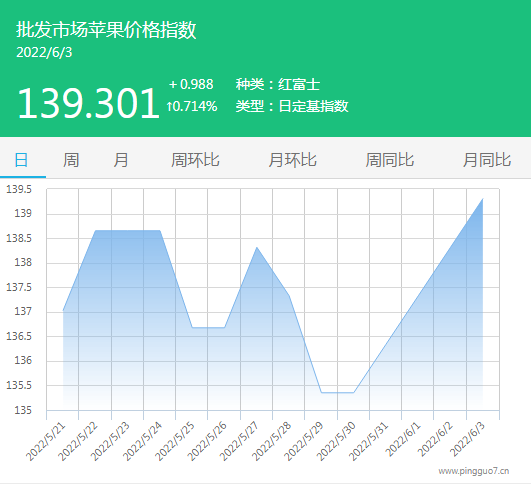
Task: Click the 139.301 index value
Action: (x=88, y=103)
